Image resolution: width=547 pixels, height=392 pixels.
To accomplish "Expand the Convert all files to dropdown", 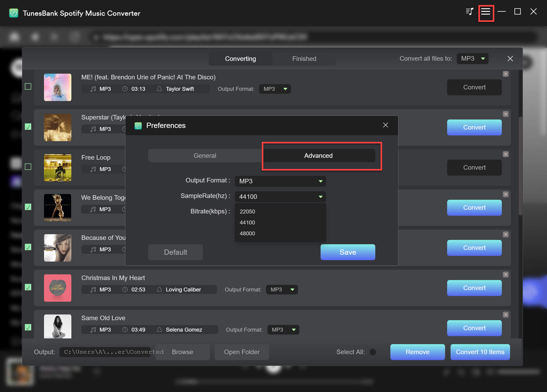I will coord(472,59).
